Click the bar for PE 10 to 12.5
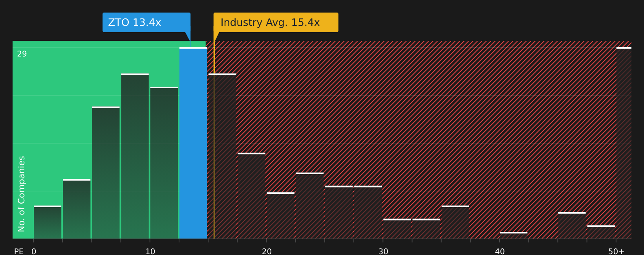Screen dimensions: 644x255 click(x=164, y=163)
